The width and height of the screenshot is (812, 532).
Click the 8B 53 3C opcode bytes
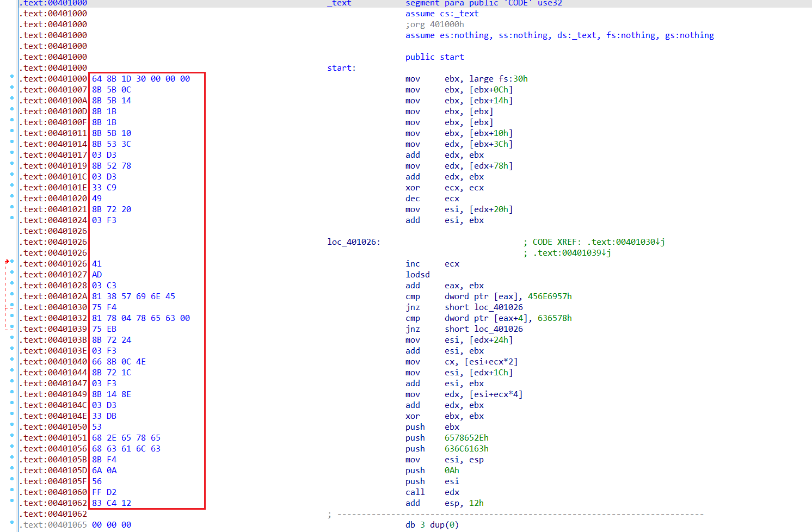[112, 144]
